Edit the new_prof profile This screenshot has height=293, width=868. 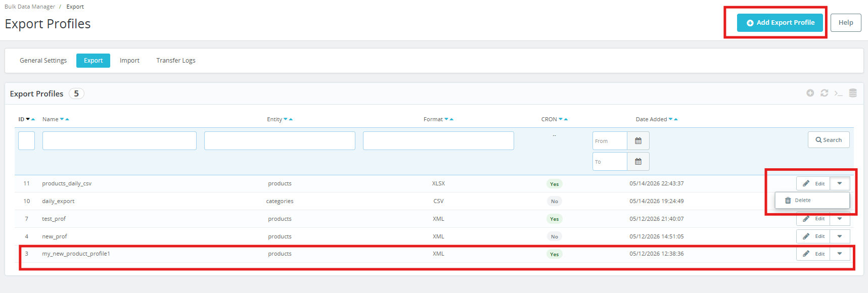point(813,236)
